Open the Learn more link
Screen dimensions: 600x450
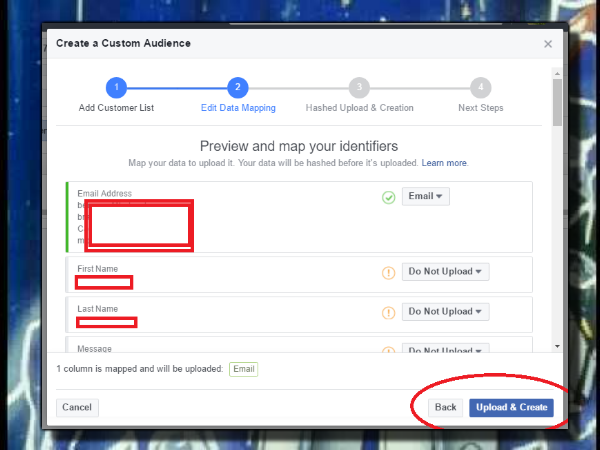click(444, 163)
